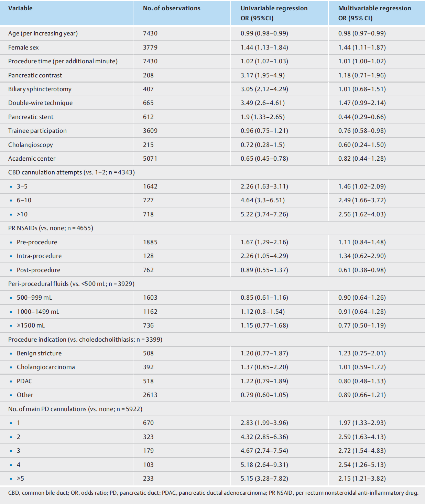425x504 pixels.
Task: Click the 'No. of observations' column header
Action: (x=172, y=8)
